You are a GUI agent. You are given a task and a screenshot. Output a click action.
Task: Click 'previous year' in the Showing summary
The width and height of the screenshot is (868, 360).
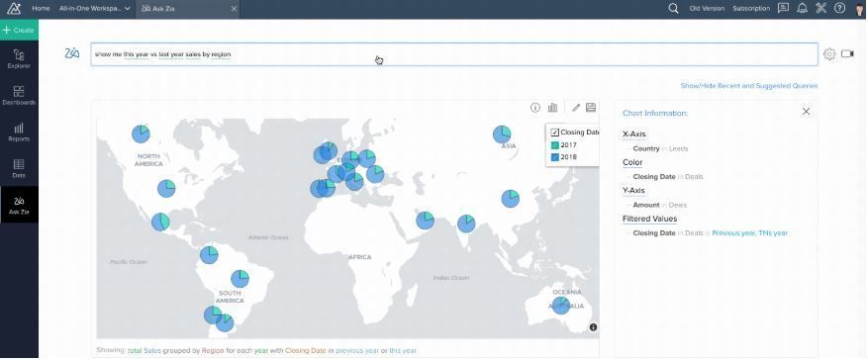357,350
